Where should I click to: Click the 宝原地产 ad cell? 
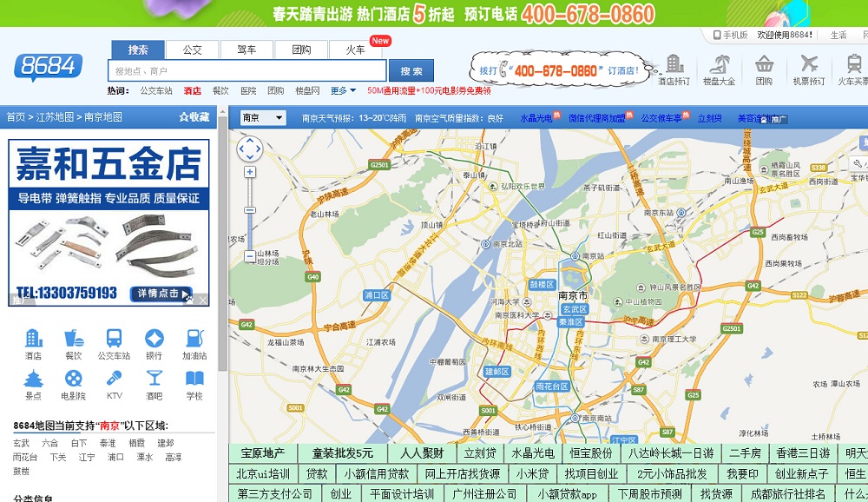263,453
